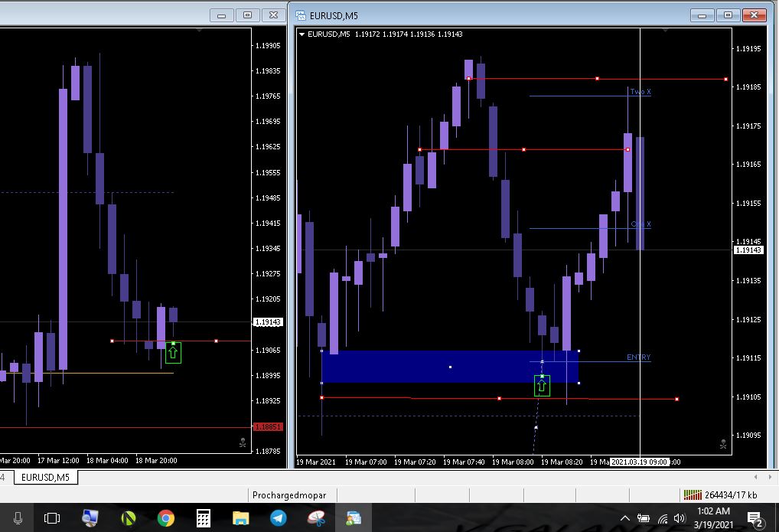The image size is (779, 532).
Task: Click the bottom red line right end handle
Action: click(x=676, y=399)
